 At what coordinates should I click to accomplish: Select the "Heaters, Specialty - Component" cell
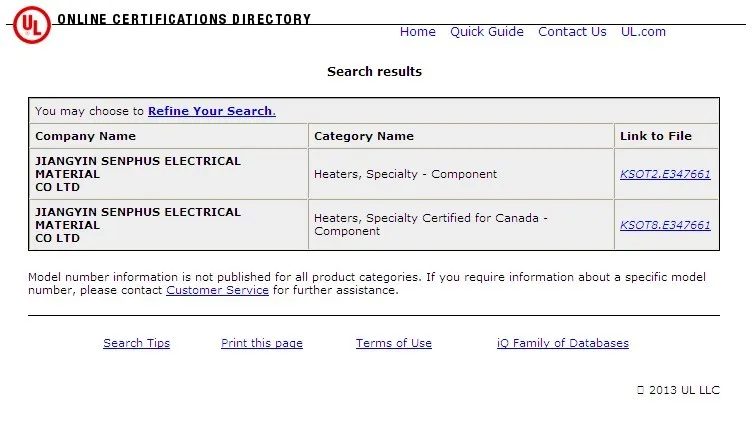(x=405, y=174)
